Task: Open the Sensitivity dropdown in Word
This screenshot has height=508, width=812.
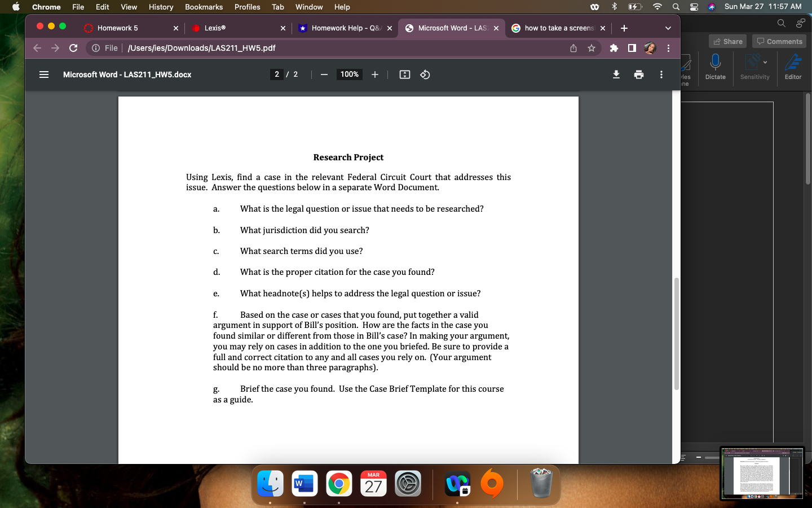Action: click(754, 68)
